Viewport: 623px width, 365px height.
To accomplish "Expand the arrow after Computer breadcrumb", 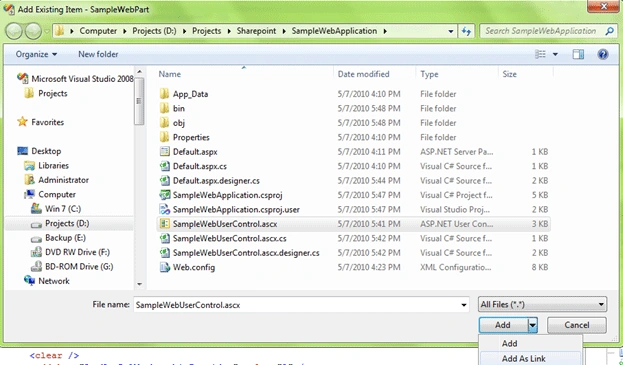I will (x=125, y=31).
